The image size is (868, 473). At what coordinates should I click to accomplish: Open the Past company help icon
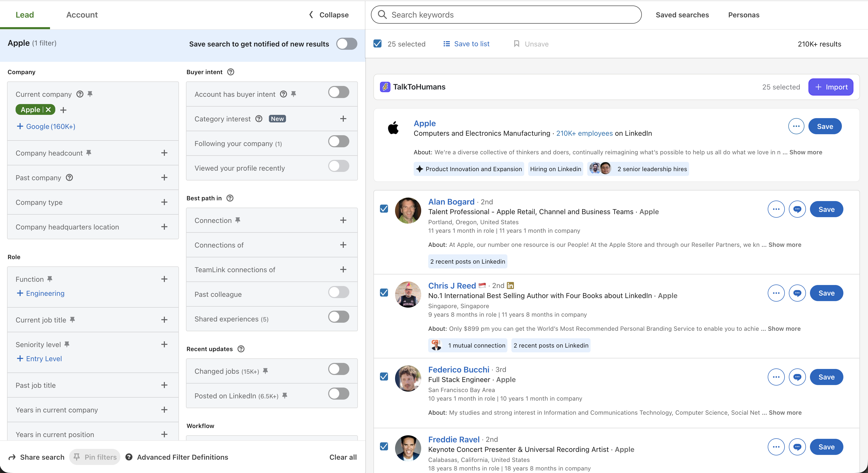pos(69,177)
